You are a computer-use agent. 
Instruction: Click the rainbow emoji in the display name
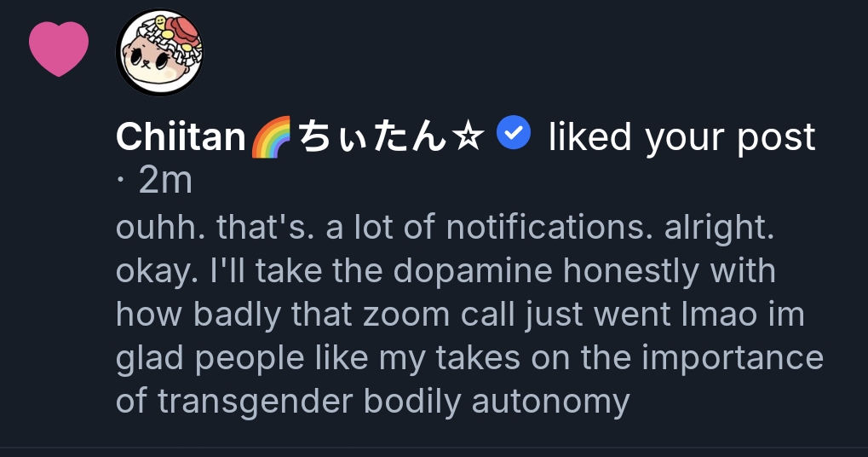[272, 136]
